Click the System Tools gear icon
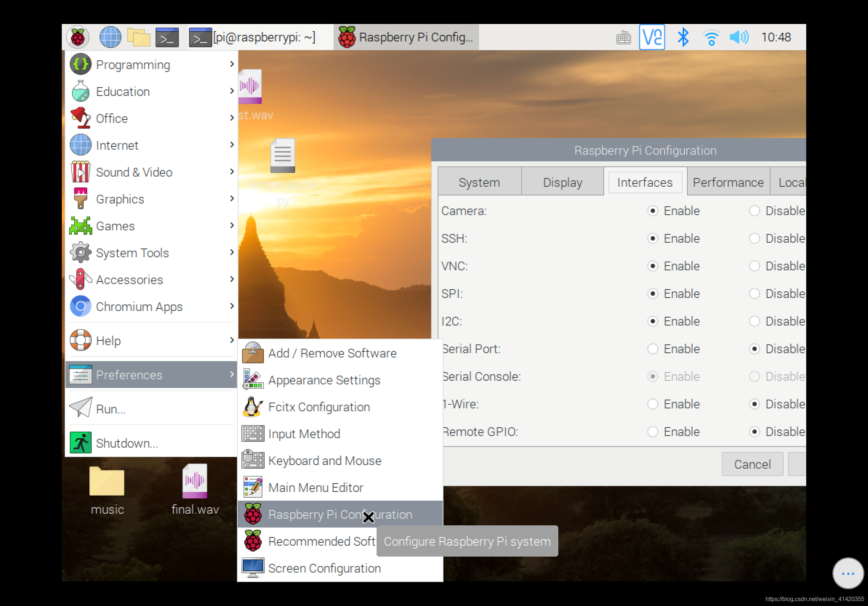This screenshot has height=606, width=868. 81,252
